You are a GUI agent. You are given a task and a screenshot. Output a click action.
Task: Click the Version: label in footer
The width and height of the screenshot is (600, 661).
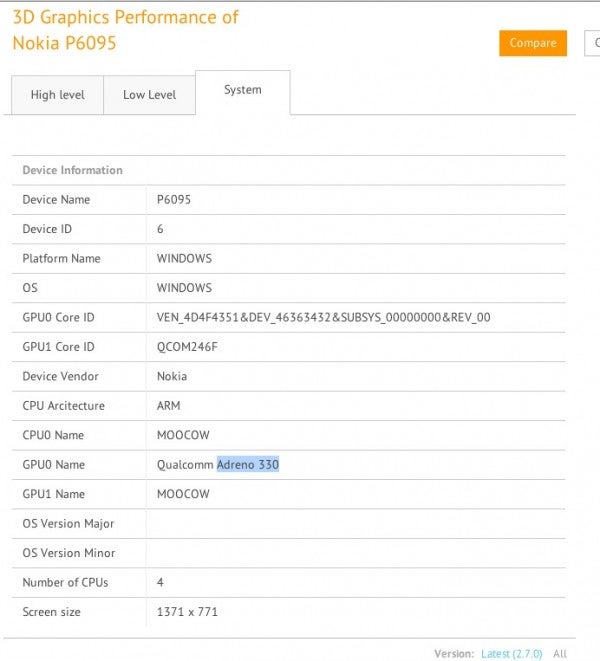click(454, 653)
